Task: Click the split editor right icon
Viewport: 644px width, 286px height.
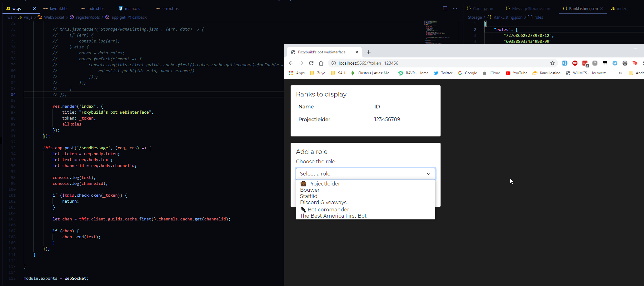Action: pyautogui.click(x=445, y=8)
